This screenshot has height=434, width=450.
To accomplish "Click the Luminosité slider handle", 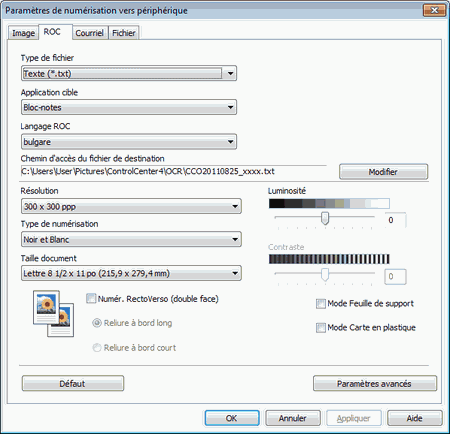I will 325,218.
